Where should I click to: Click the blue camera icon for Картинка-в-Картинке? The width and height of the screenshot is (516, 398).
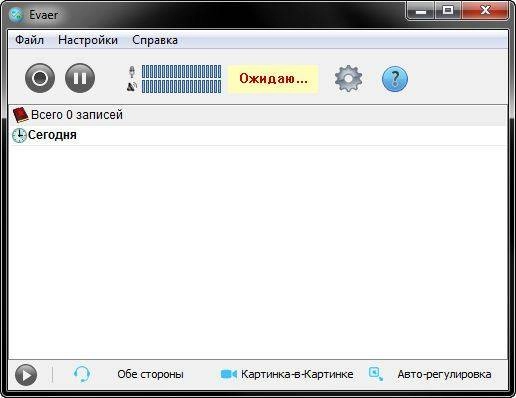pos(229,374)
